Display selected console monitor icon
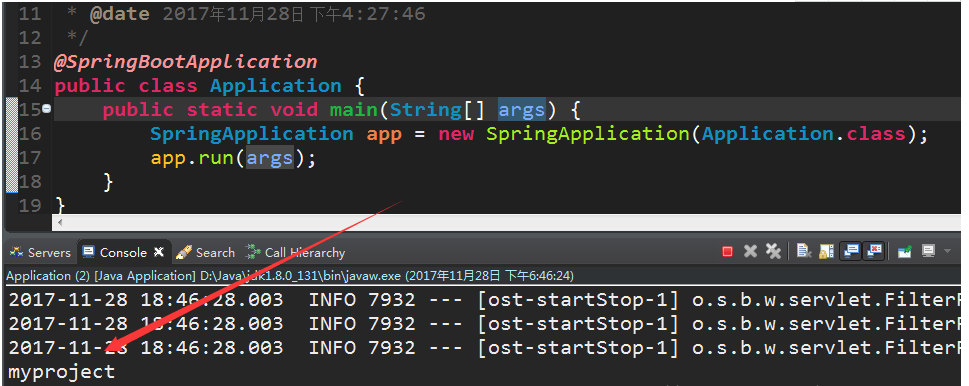 (x=928, y=251)
